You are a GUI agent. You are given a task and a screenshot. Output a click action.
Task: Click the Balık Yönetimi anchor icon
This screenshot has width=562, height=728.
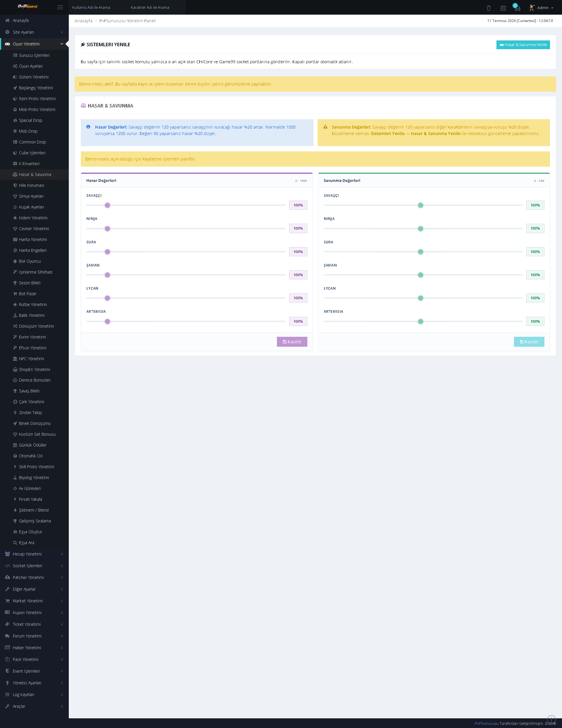pyautogui.click(x=15, y=315)
